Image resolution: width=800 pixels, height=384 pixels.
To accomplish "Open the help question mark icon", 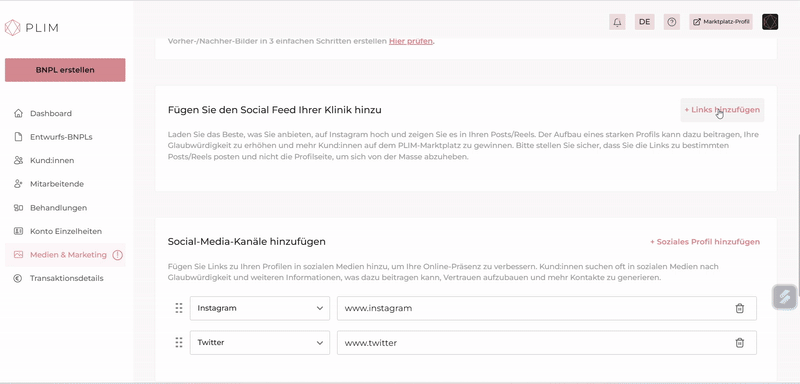I will [x=672, y=22].
